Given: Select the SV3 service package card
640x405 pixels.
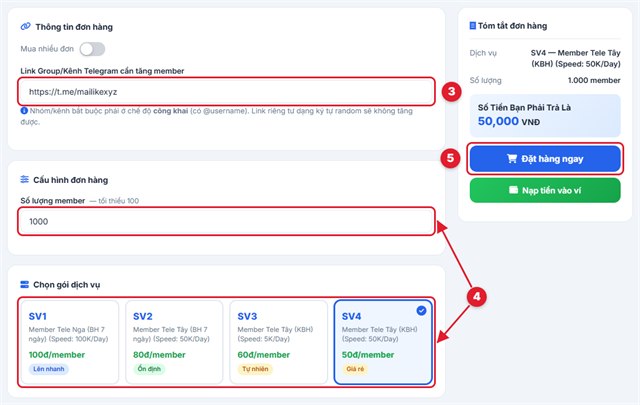Looking at the screenshot, I should pos(279,342).
